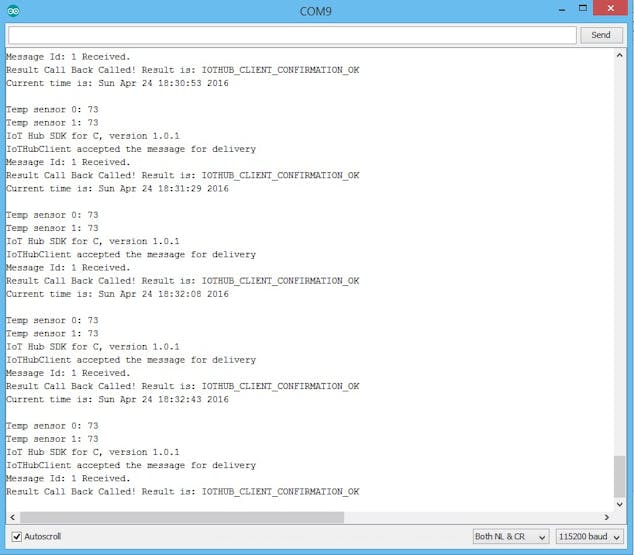Click the line 'Current time is: Sun Apr 24 18:31:29 2016'
634x555 pixels.
pyautogui.click(x=117, y=189)
